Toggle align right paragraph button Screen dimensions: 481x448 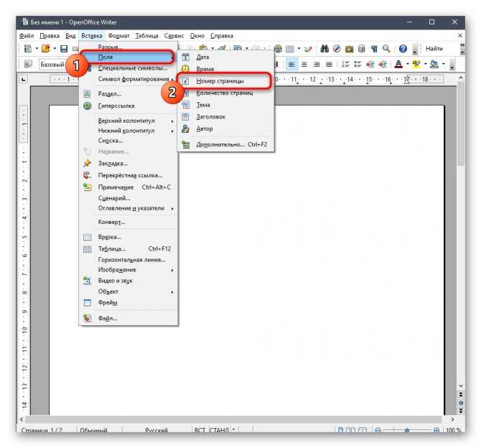click(317, 64)
